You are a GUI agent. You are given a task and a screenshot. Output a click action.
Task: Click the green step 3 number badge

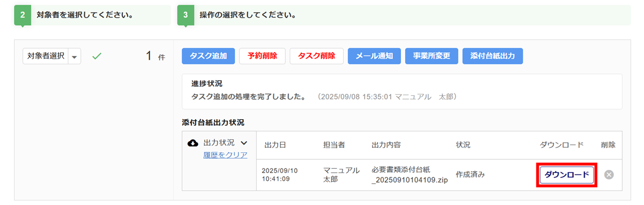click(185, 15)
